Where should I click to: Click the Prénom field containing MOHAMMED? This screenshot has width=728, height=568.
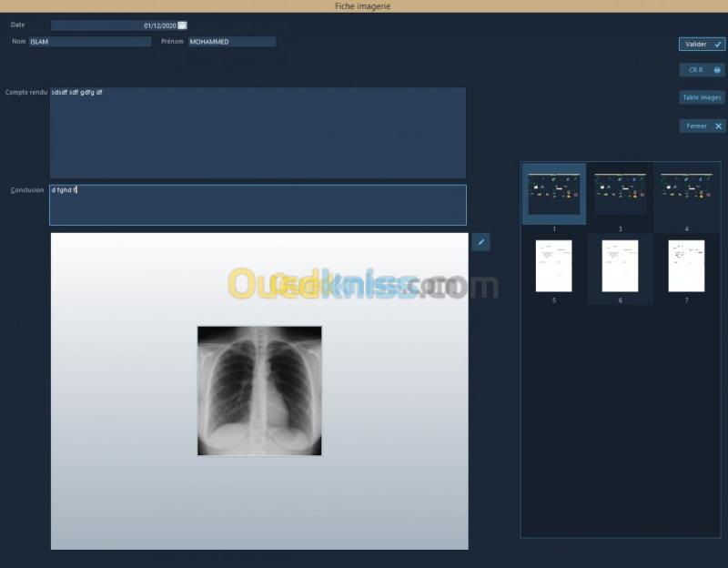tap(232, 42)
